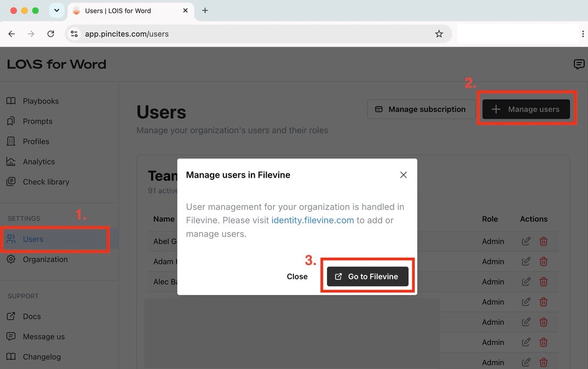The height and width of the screenshot is (369, 588).
Task: Click the Prompts bookmark icon
Action: tap(11, 121)
